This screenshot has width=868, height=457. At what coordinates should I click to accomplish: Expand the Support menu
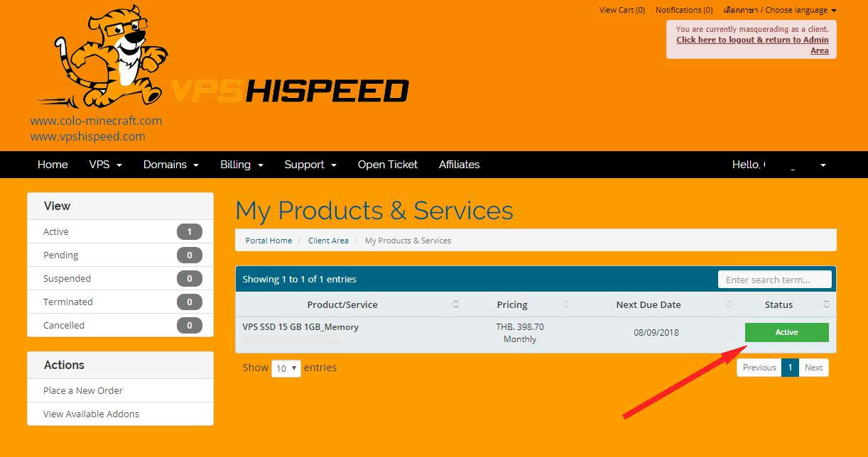pos(310,165)
